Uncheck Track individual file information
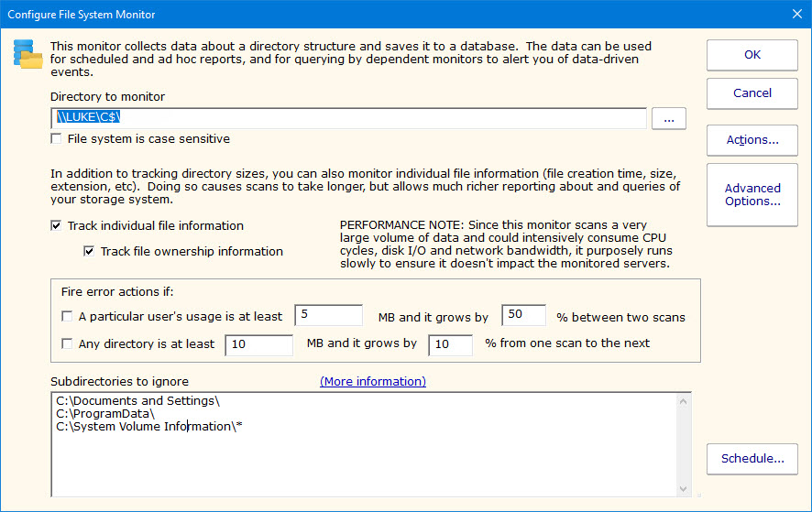812x512 pixels. click(57, 225)
